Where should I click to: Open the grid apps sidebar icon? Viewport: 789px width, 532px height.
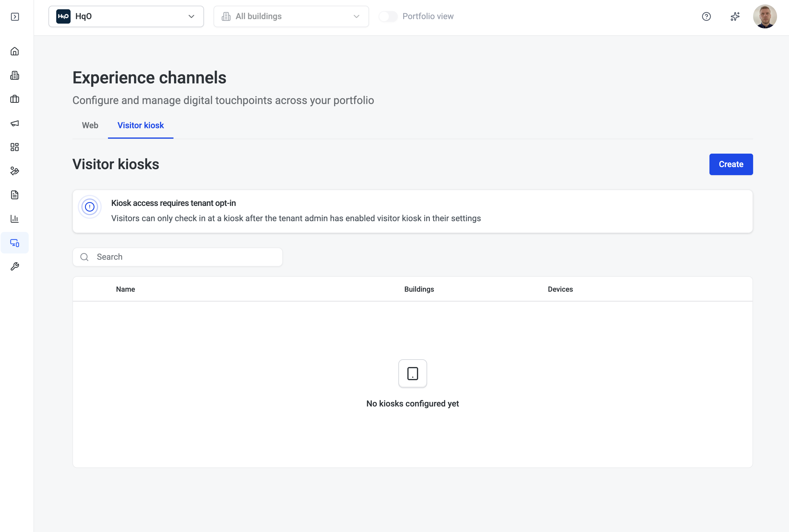(15, 147)
